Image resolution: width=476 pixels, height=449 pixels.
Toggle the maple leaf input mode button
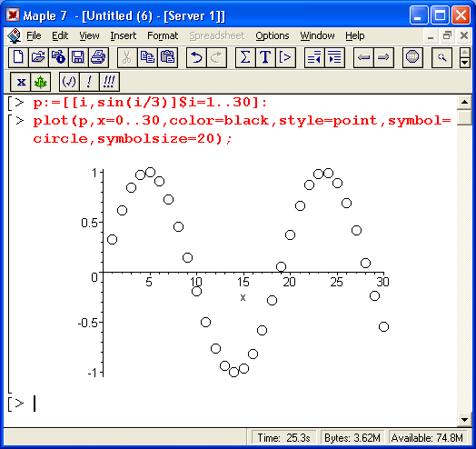(40, 82)
